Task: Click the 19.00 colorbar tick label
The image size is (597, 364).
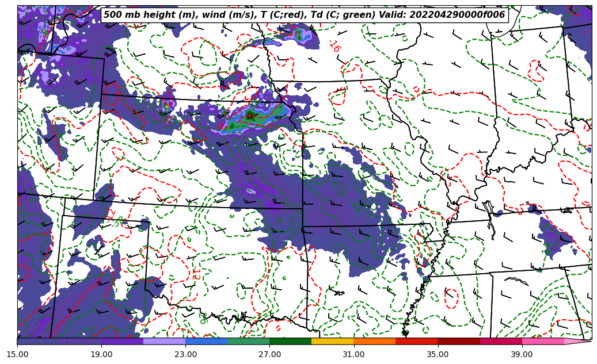Action: point(101,354)
